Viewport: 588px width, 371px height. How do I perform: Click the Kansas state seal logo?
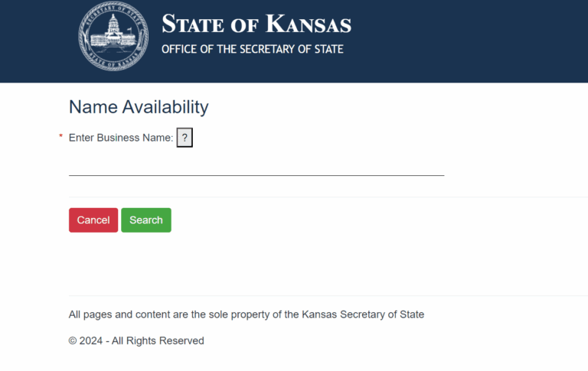point(113,36)
